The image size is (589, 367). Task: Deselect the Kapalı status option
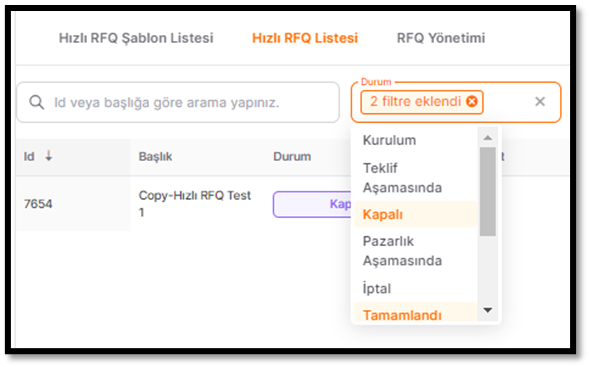415,214
